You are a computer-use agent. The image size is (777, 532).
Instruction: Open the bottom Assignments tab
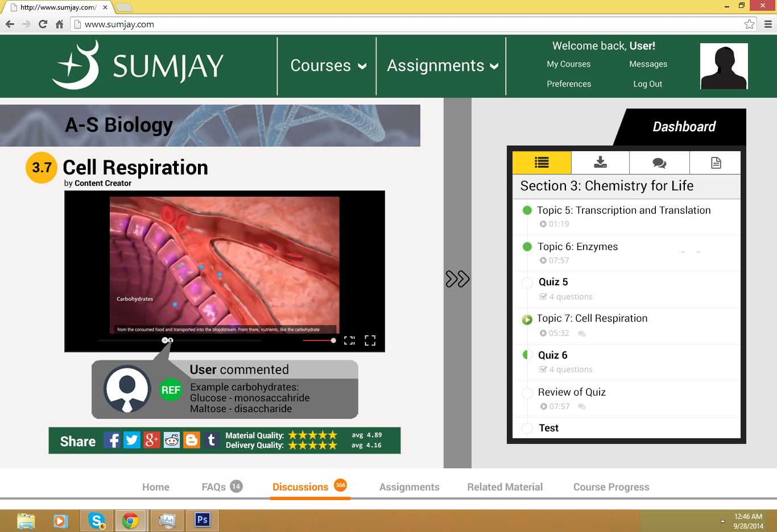pyautogui.click(x=410, y=487)
